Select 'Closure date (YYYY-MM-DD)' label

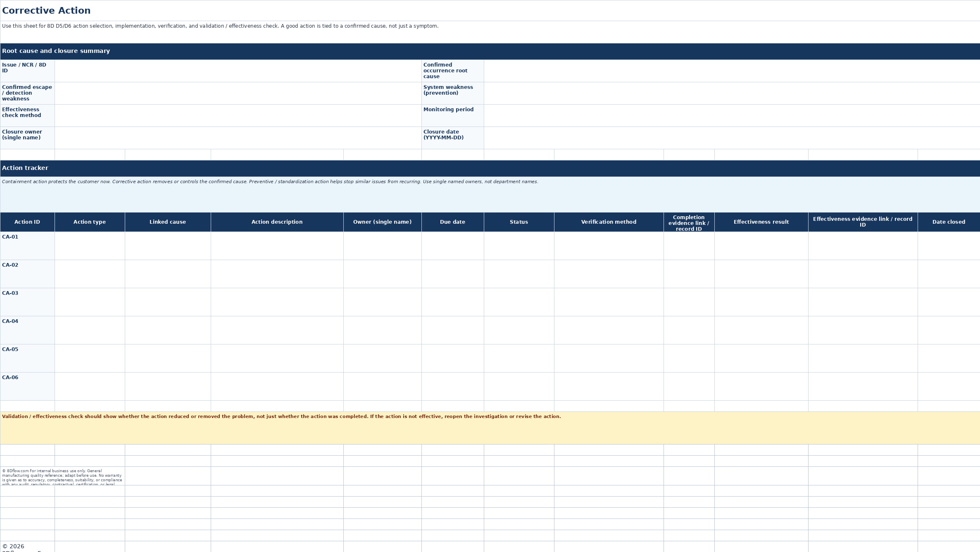click(453, 138)
